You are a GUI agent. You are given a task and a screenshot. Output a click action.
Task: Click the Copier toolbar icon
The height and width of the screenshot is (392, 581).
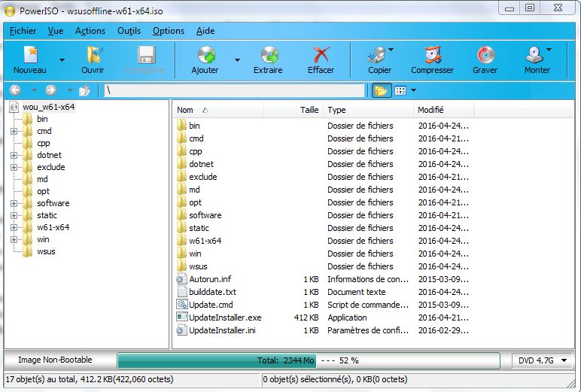pyautogui.click(x=376, y=55)
